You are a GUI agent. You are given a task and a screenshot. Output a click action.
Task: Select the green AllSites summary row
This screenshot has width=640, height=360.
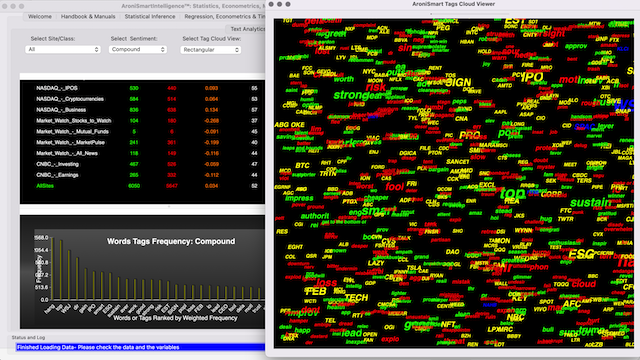142,186
